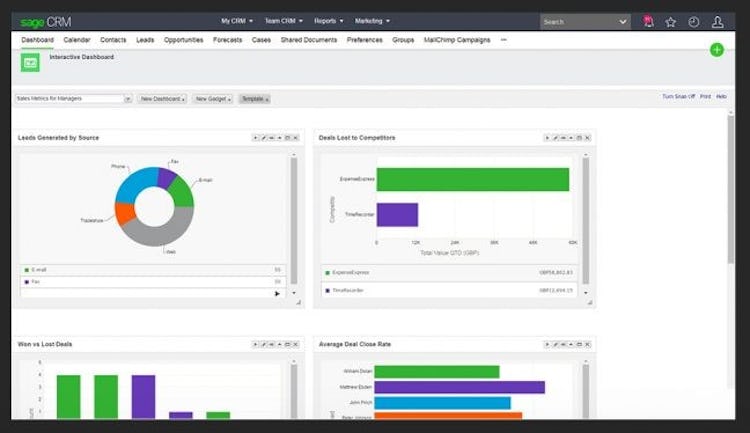
Task: Click the Deals Lost gadget scrollbar
Action: 585,221
